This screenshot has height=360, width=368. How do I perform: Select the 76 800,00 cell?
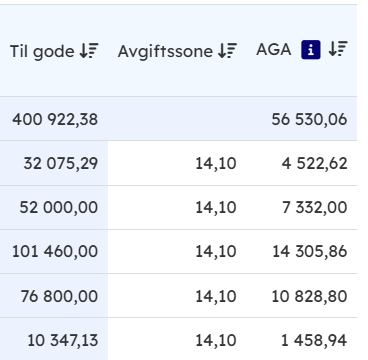pos(59,296)
